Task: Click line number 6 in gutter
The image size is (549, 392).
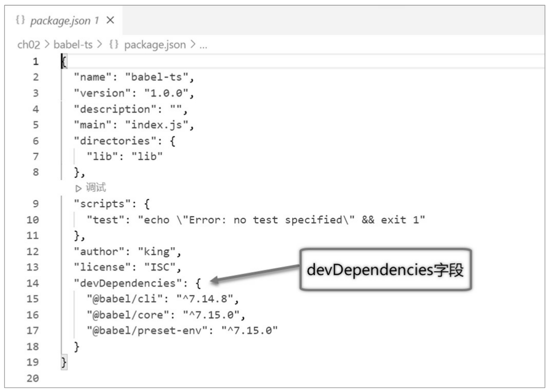Action: [36, 141]
